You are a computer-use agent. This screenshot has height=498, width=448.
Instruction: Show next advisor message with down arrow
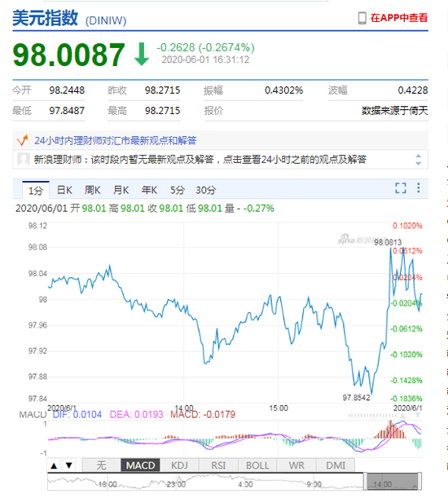[419, 163]
